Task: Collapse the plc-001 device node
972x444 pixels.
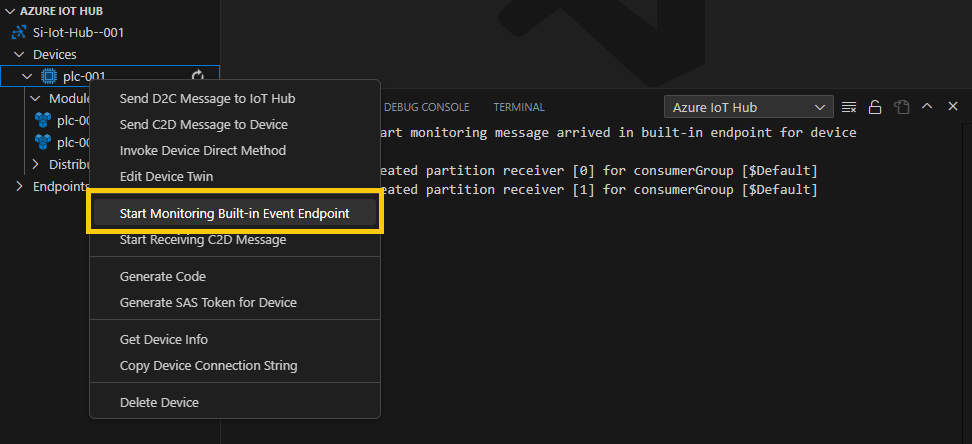Action: [x=27, y=76]
